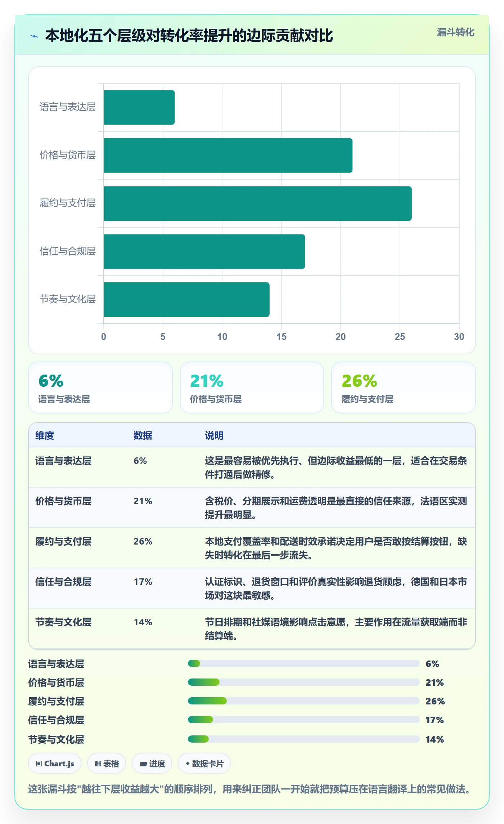The height and width of the screenshot is (824, 504).
Task: Click the lightning icon beside the title
Action: pos(34,36)
